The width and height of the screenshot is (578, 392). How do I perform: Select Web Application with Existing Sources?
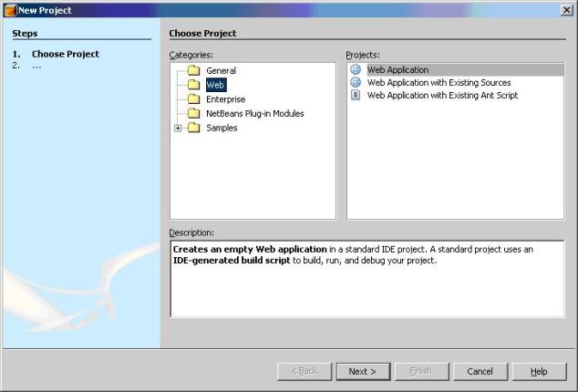click(439, 83)
